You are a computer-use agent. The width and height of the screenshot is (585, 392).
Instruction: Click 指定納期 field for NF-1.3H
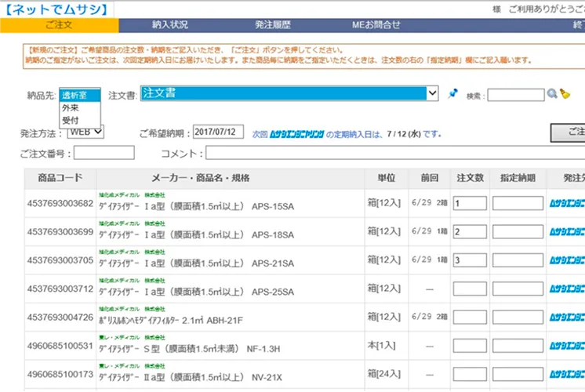click(518, 346)
